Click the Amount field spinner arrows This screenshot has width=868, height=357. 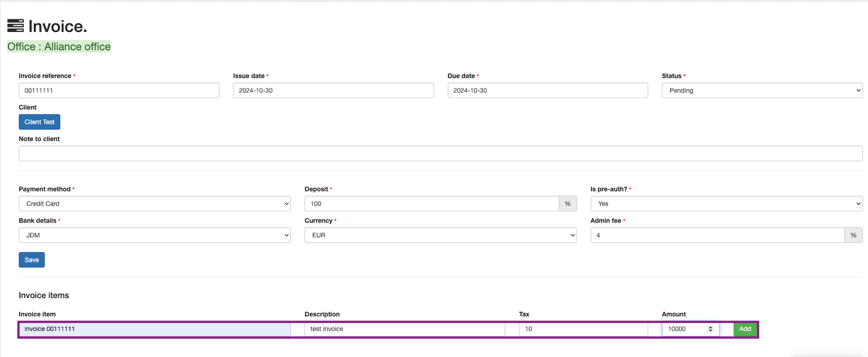[710, 329]
